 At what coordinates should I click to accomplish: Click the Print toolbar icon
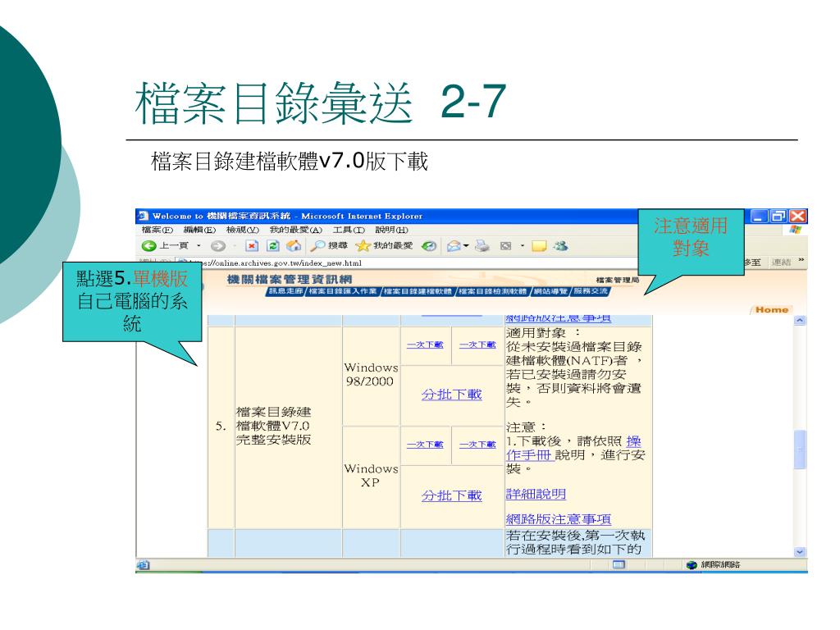(482, 246)
